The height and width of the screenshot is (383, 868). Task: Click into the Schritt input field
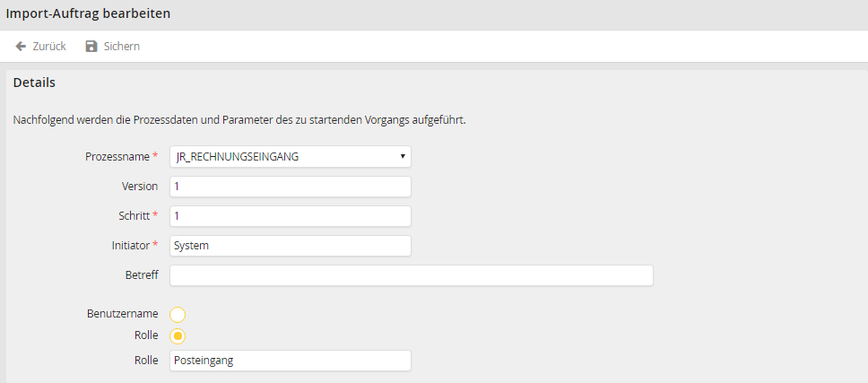coord(290,216)
